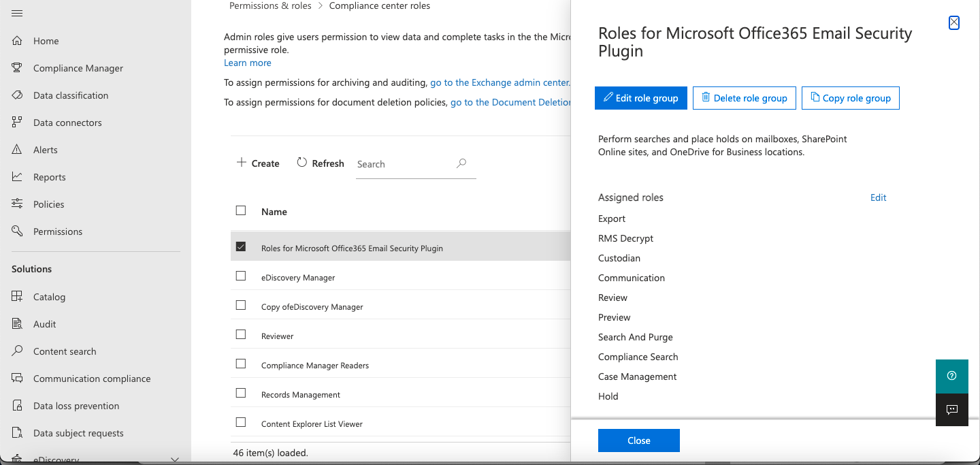Check the Reviewer row checkbox
980x465 pixels.
(241, 335)
